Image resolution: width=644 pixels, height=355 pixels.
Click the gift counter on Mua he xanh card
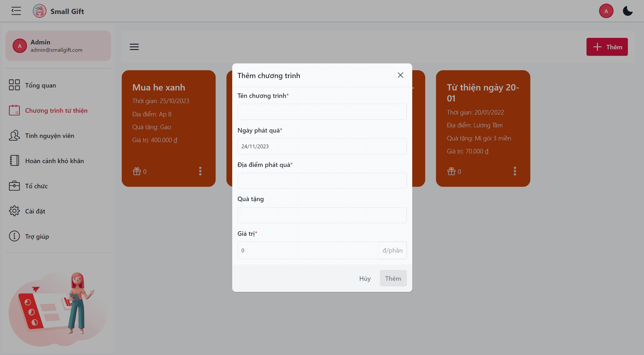point(139,171)
